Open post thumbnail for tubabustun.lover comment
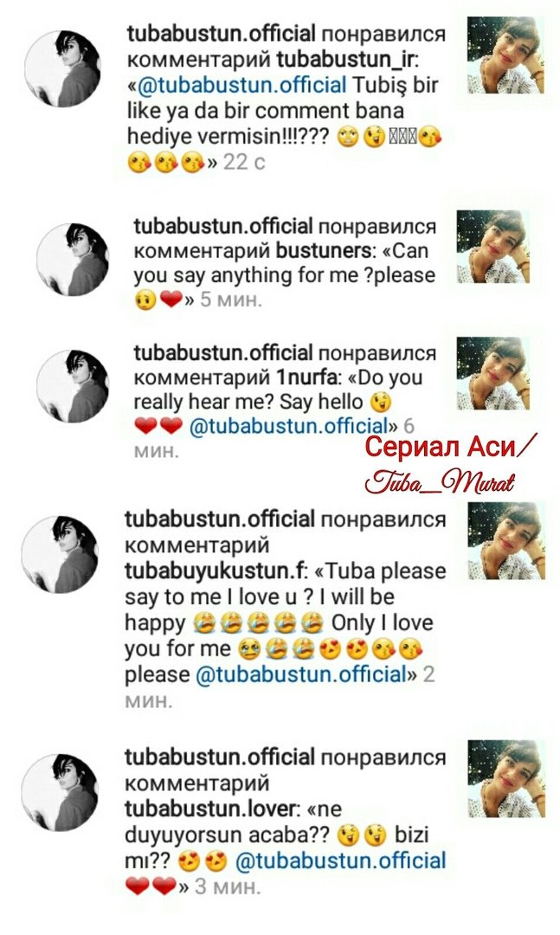 pyautogui.click(x=506, y=778)
